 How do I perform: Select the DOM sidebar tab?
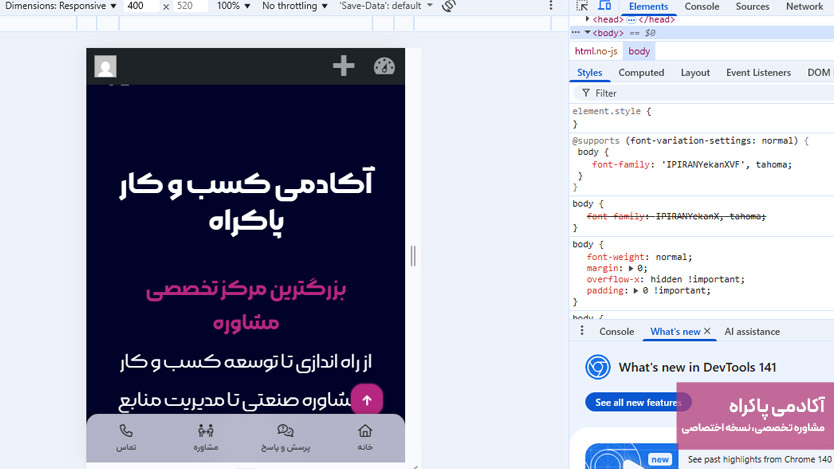pos(819,73)
